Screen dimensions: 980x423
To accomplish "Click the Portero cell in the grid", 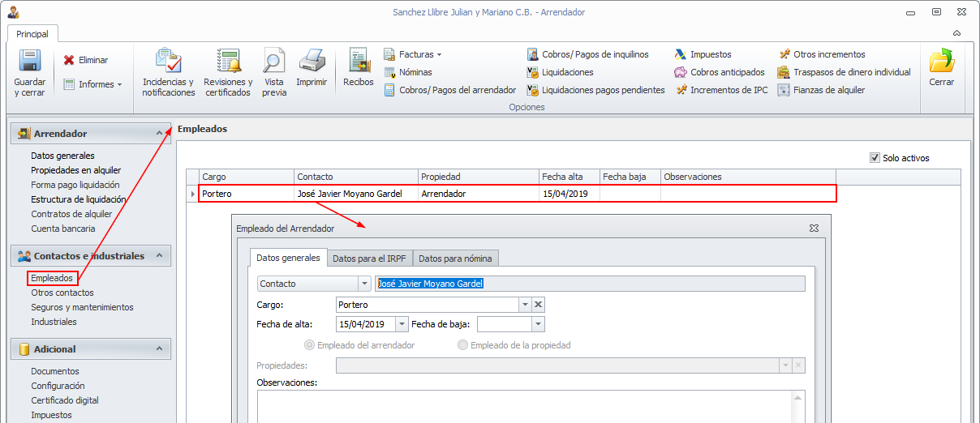I will pos(247,194).
